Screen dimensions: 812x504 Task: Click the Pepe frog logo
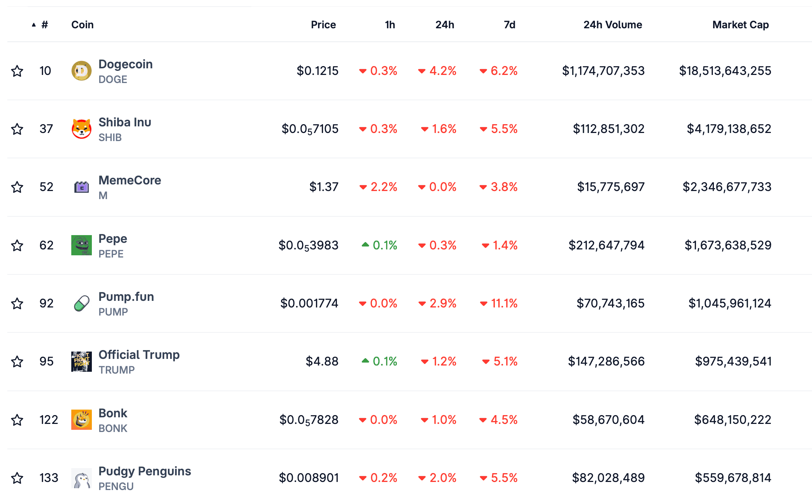point(81,245)
